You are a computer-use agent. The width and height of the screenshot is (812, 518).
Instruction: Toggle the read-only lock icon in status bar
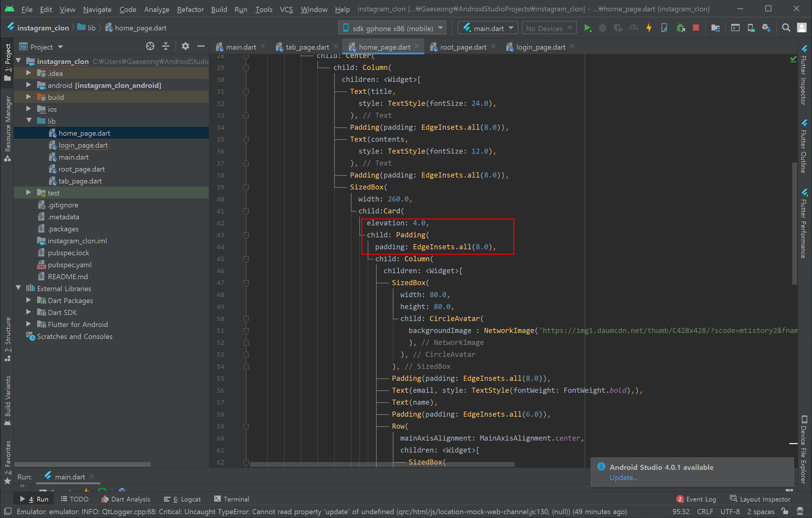pos(785,511)
